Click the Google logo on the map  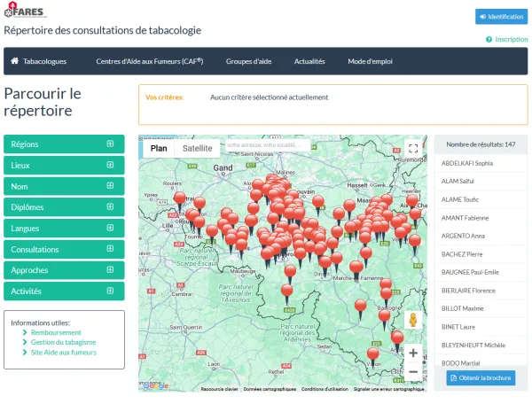click(155, 385)
